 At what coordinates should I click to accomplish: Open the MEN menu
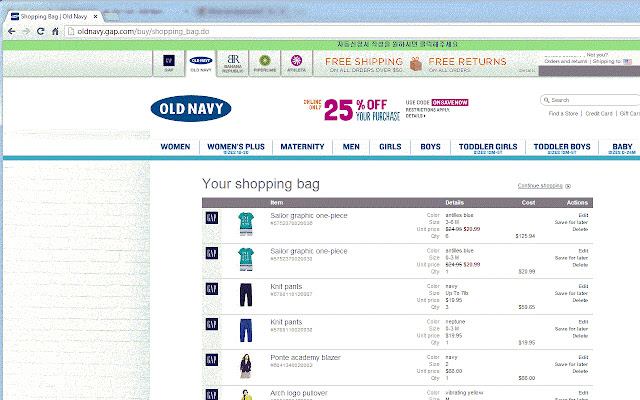(x=351, y=147)
